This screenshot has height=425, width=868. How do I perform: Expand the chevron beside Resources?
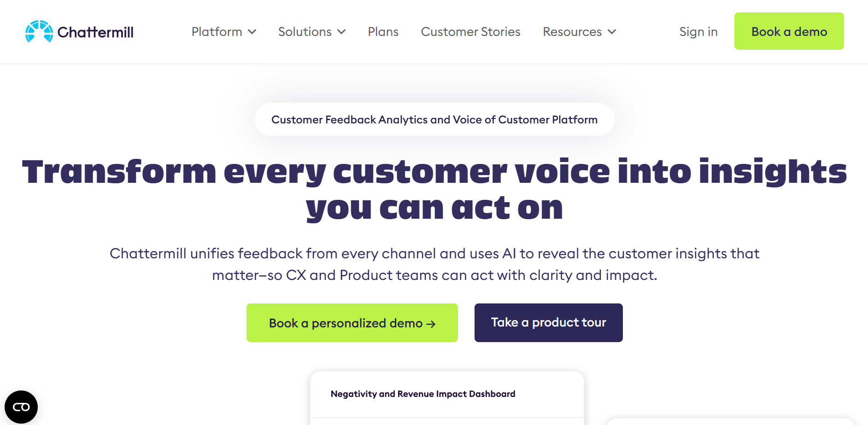(612, 32)
